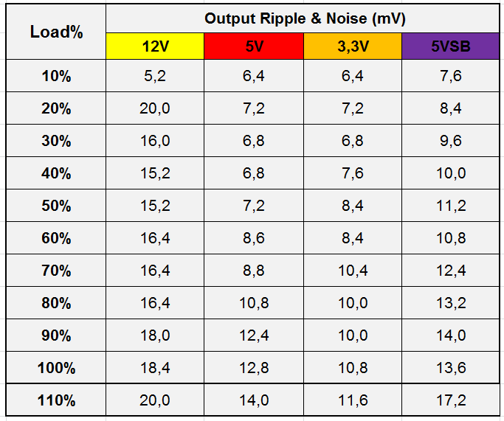Click the 5VSB value at 30% load
Screen dimensions: 504x421
450,141
